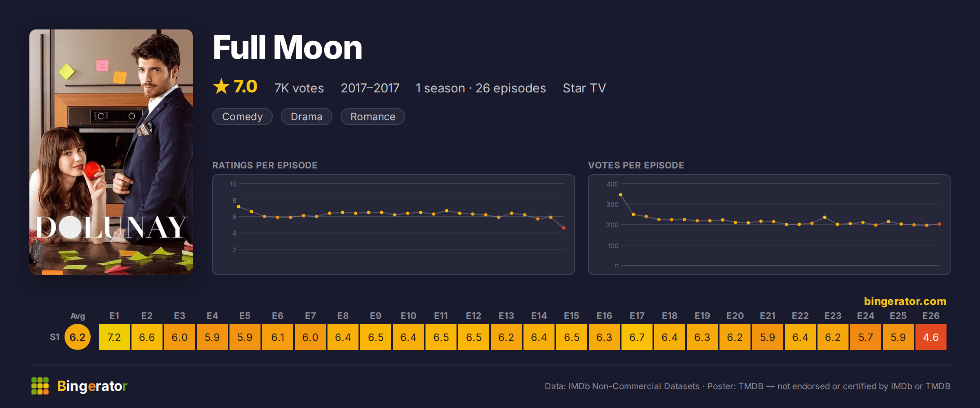Click the Bingerator brand name text
The width and height of the screenshot is (980, 408).
92,386
